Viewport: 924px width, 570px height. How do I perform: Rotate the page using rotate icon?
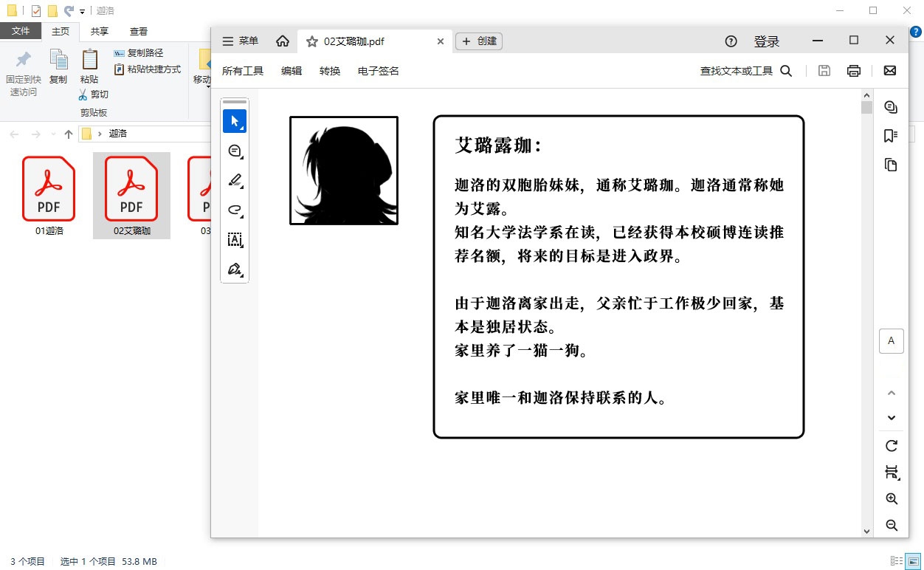point(892,446)
